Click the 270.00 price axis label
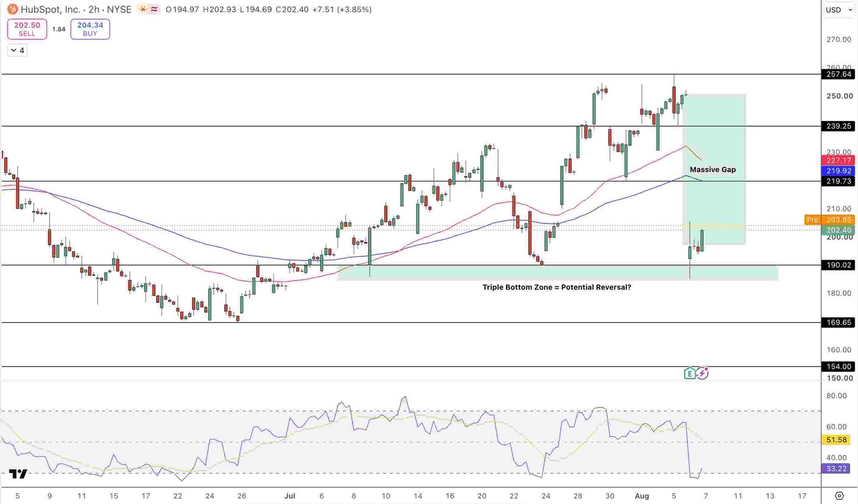 pos(839,39)
